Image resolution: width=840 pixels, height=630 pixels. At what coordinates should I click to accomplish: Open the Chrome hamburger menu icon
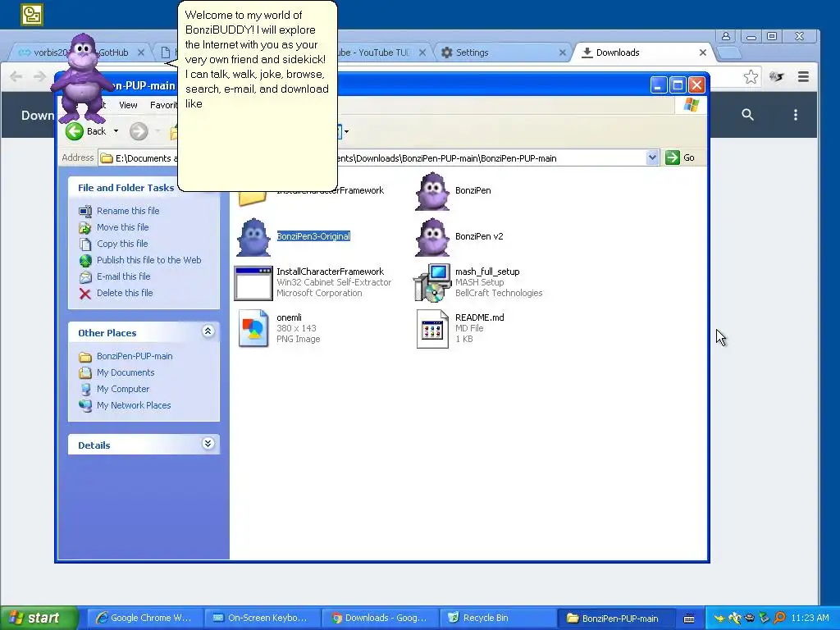coord(803,76)
